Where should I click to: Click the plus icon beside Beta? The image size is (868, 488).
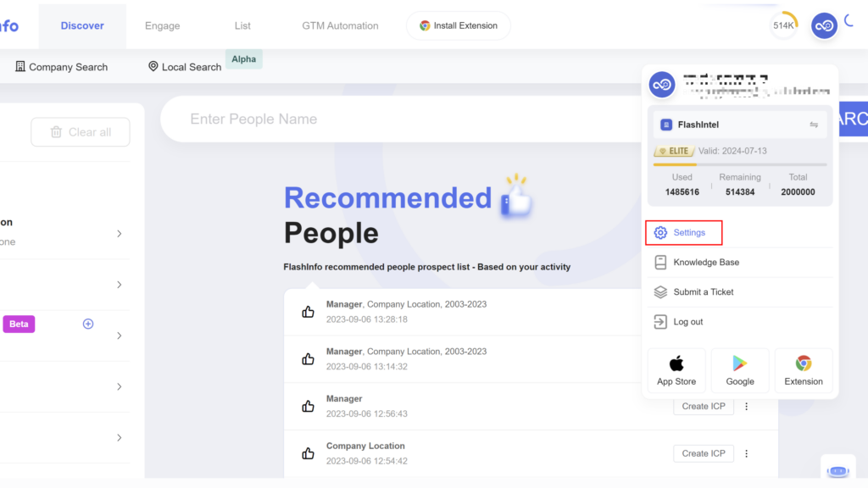click(88, 324)
